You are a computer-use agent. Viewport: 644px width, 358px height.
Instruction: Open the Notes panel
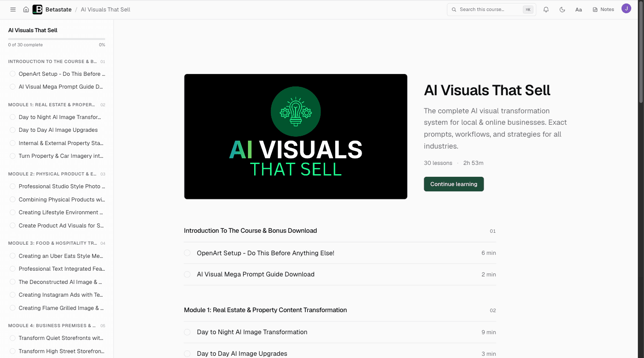603,9
